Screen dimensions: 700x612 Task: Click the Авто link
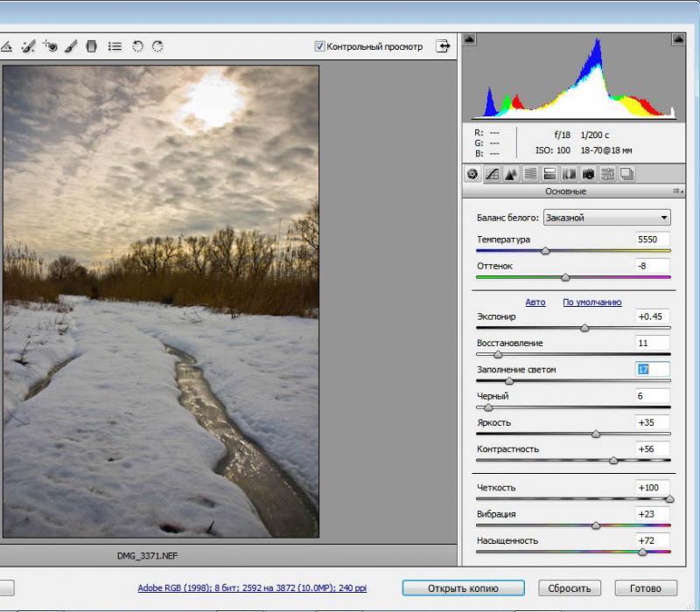click(535, 302)
